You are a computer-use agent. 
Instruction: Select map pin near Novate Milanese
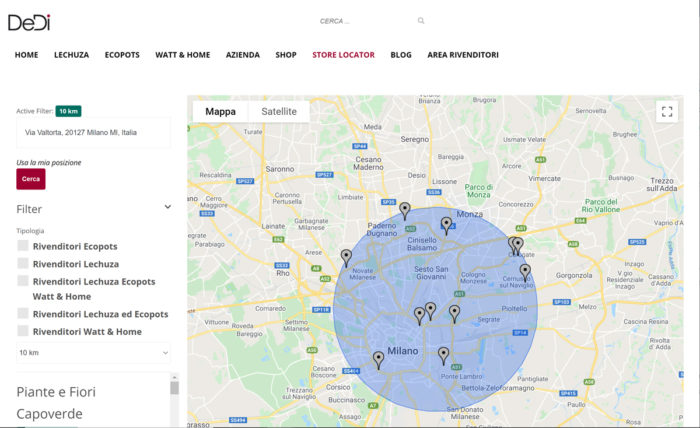(x=346, y=258)
